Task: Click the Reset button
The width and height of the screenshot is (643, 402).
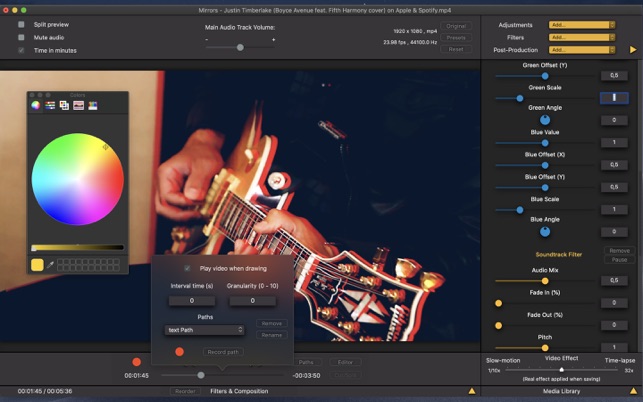Action: pos(456,49)
